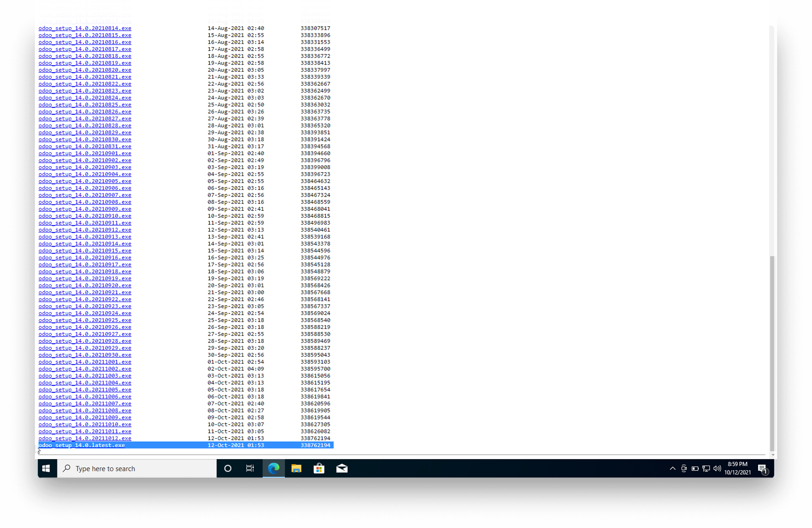Image resolution: width=812 pixels, height=528 pixels.
Task: Launch Microsoft Edge from the taskbar
Action: (274, 469)
